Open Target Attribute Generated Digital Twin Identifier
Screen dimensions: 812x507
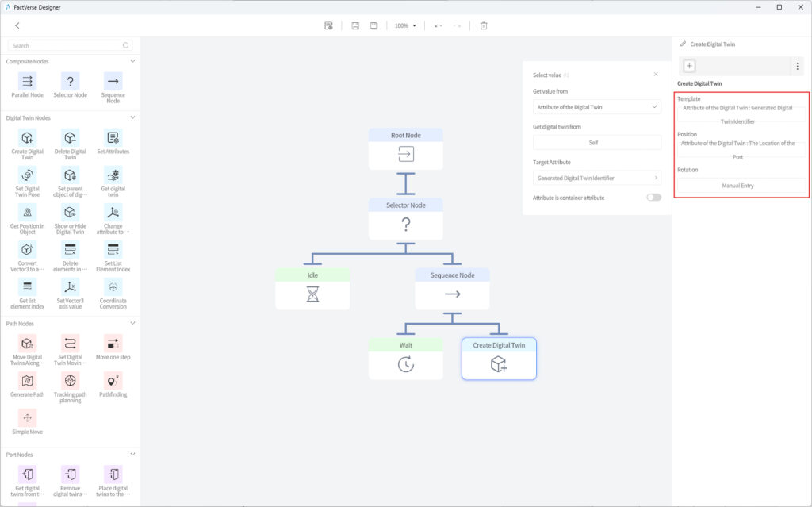click(597, 179)
